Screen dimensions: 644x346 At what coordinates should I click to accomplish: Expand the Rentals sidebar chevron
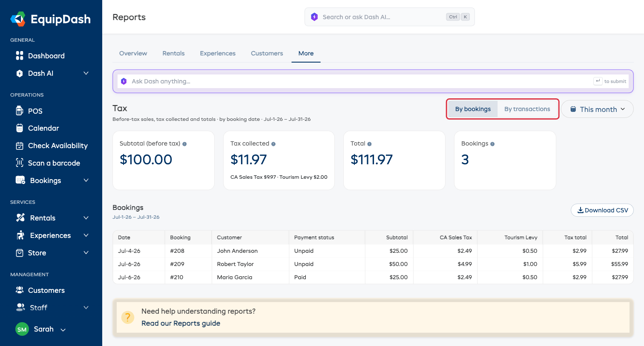tap(86, 217)
